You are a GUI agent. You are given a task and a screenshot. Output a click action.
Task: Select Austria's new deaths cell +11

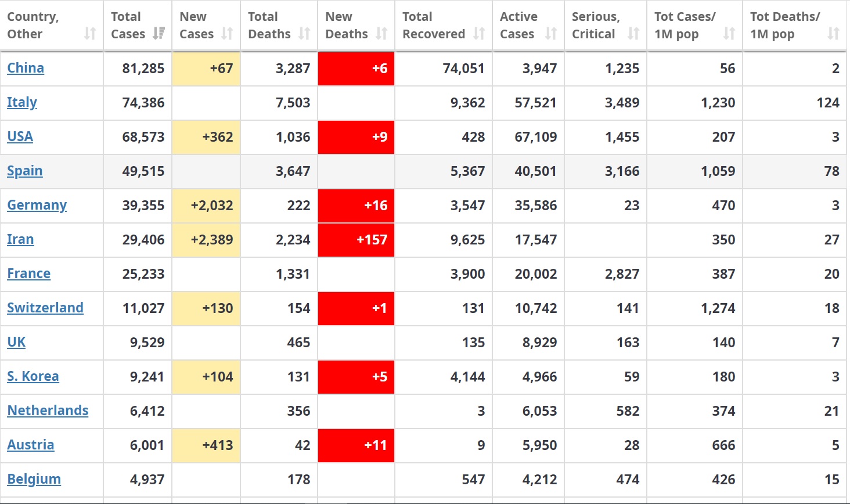pyautogui.click(x=356, y=445)
